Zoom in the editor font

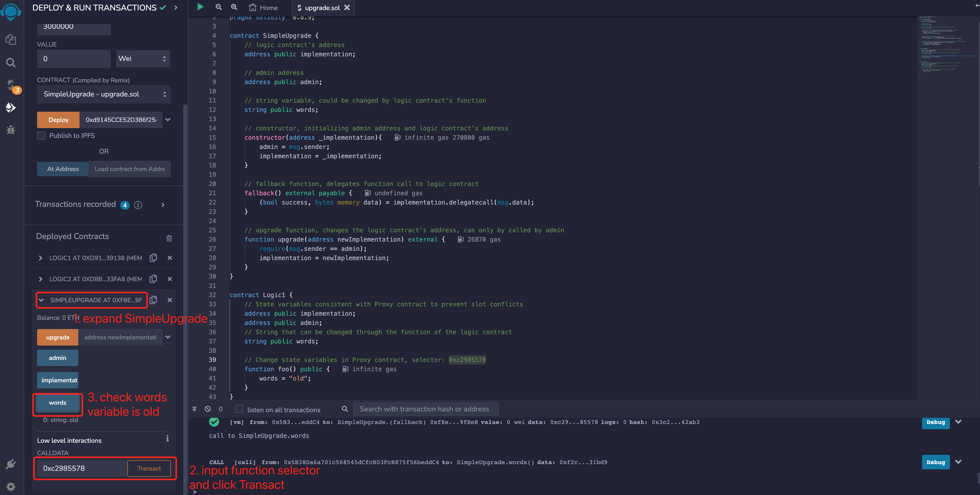tap(234, 7)
